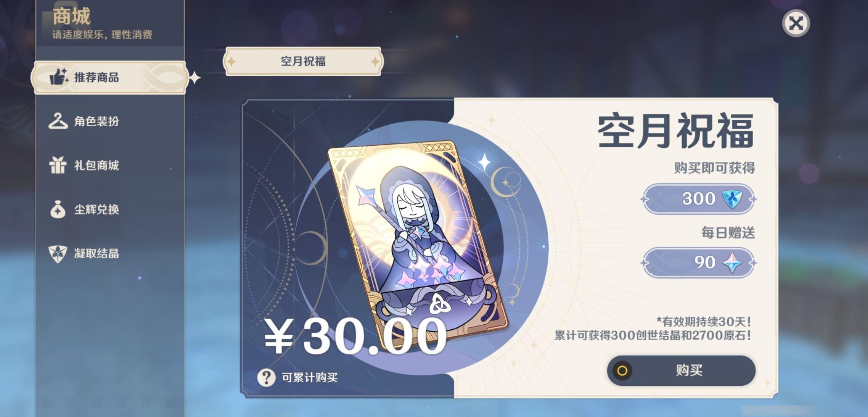Close the shop with the X button
Image resolution: width=868 pixels, height=417 pixels.
796,24
